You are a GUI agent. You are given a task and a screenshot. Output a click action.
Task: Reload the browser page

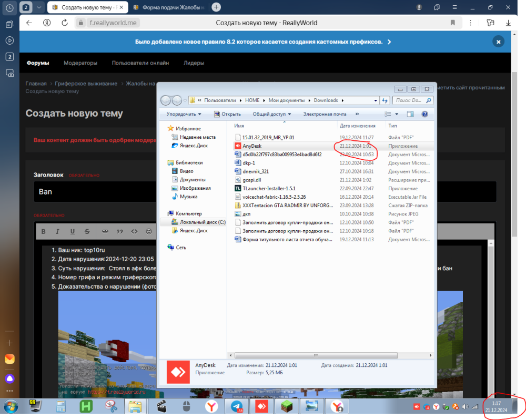pyautogui.click(x=65, y=23)
